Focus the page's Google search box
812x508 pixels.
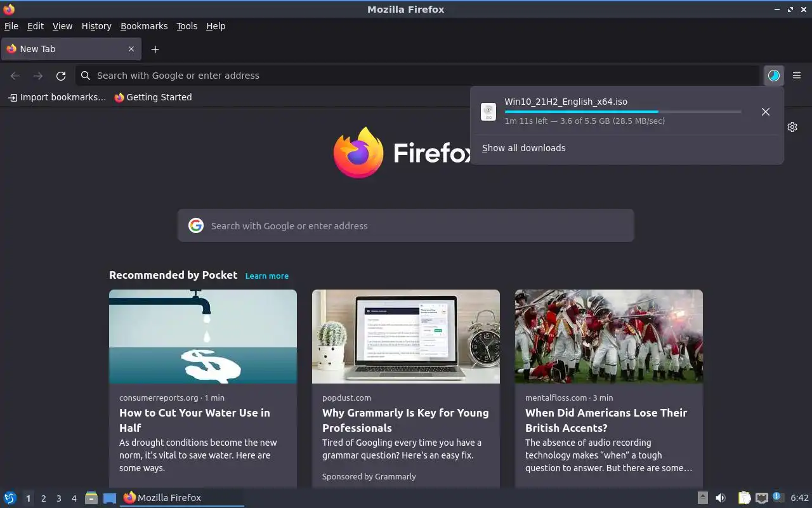406,225
